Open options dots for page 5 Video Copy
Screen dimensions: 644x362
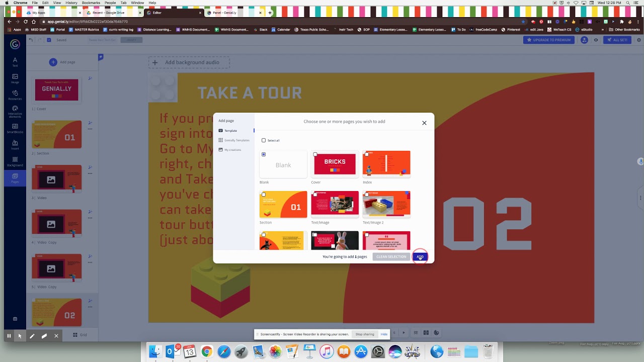coord(90,262)
